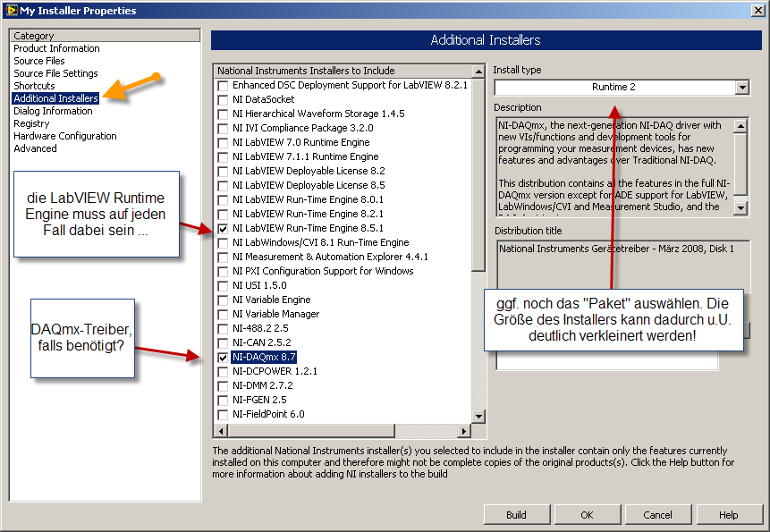Select the Runtime 2 install type field
770x532 pixels.
(x=614, y=88)
